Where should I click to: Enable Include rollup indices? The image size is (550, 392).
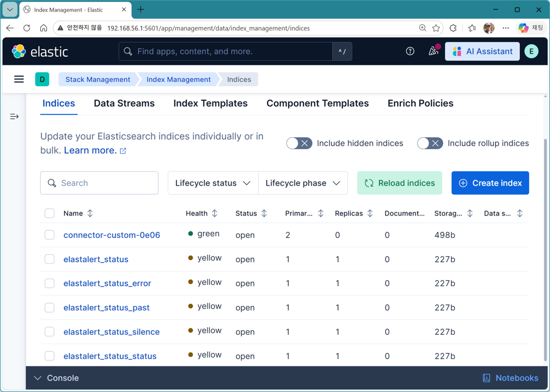[x=430, y=143]
